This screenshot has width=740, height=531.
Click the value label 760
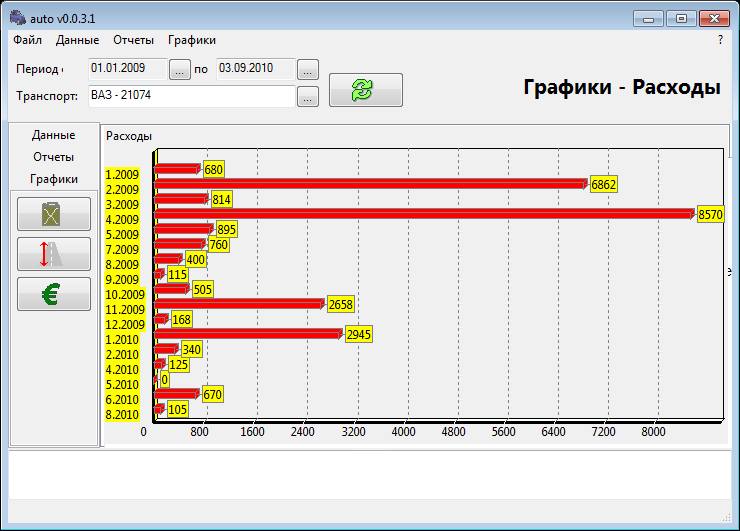219,244
